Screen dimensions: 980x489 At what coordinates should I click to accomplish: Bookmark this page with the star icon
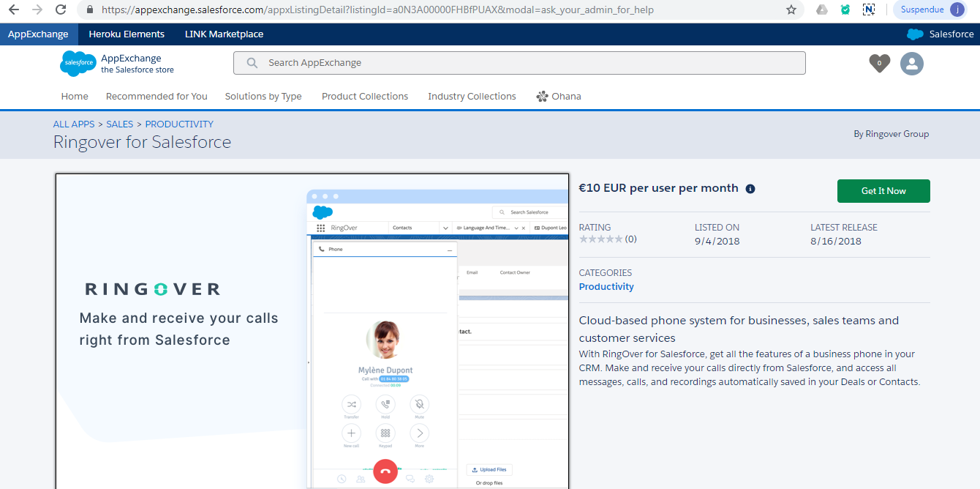click(x=791, y=10)
